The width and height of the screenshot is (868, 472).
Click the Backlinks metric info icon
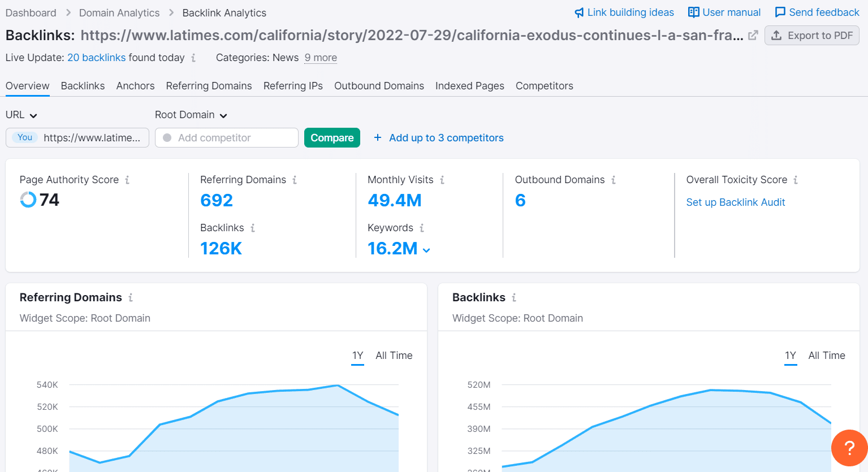click(x=253, y=228)
